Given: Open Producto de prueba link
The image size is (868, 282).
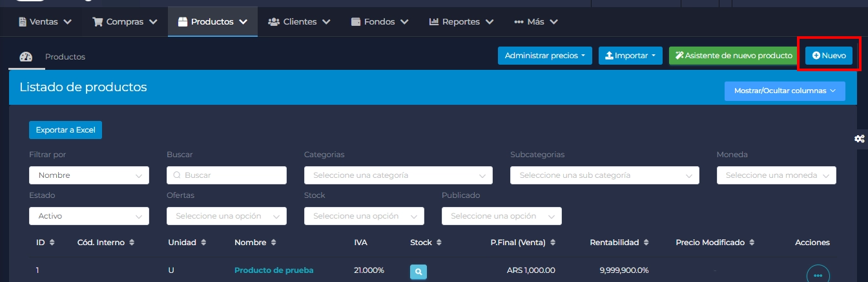Looking at the screenshot, I should [274, 270].
